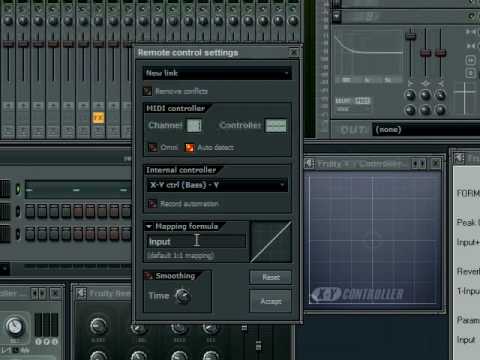
Task: Click the mapping curve graph preview
Action: point(271,242)
